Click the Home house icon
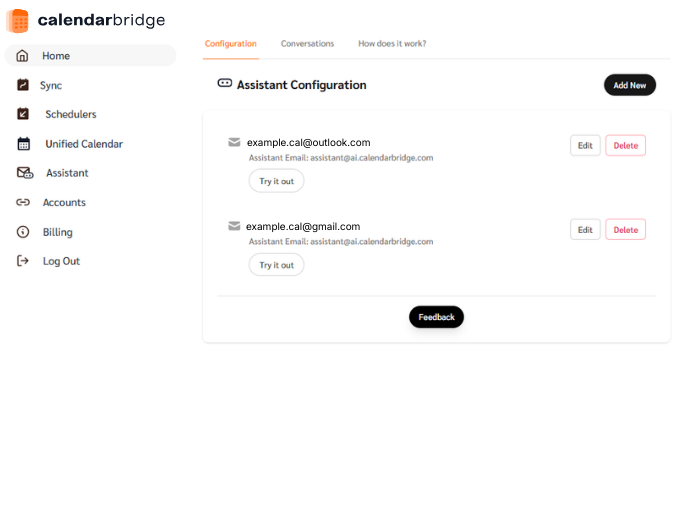The image size is (700, 527). (22, 56)
